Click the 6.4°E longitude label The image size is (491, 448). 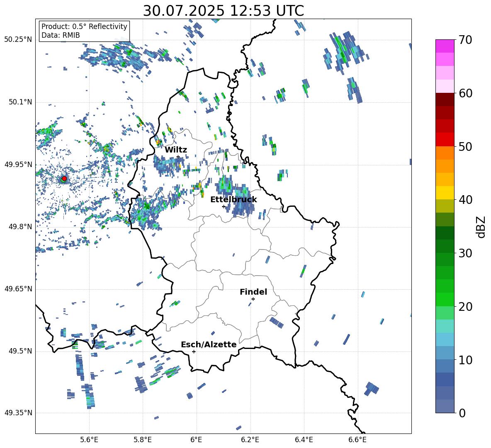(304, 440)
